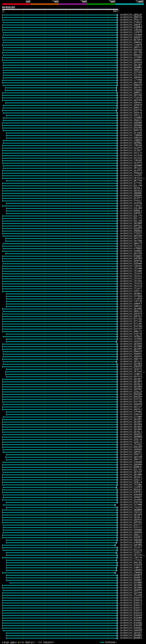Click alignment bar for UniRef100_A1DS02
Viewport: 146px width, 644px height.
pos(62,341)
